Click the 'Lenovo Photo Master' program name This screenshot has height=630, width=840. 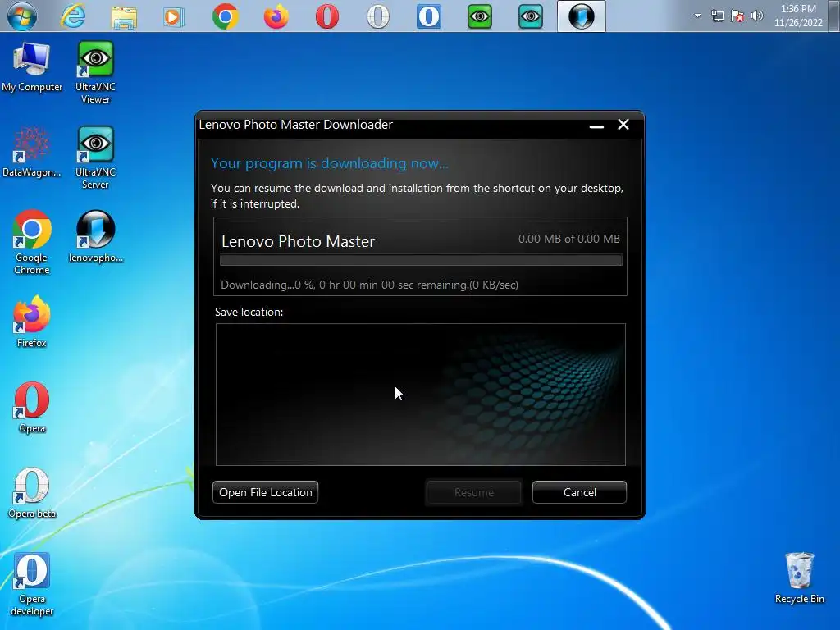click(298, 241)
